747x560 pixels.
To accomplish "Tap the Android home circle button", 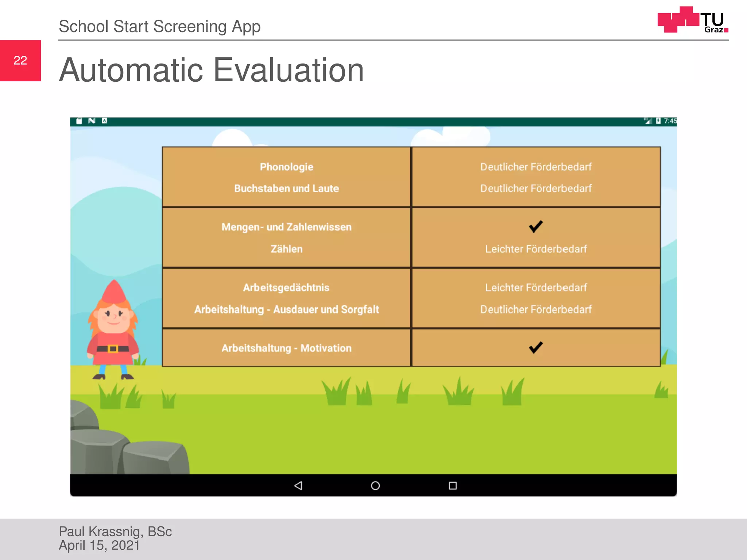I will [x=375, y=486].
